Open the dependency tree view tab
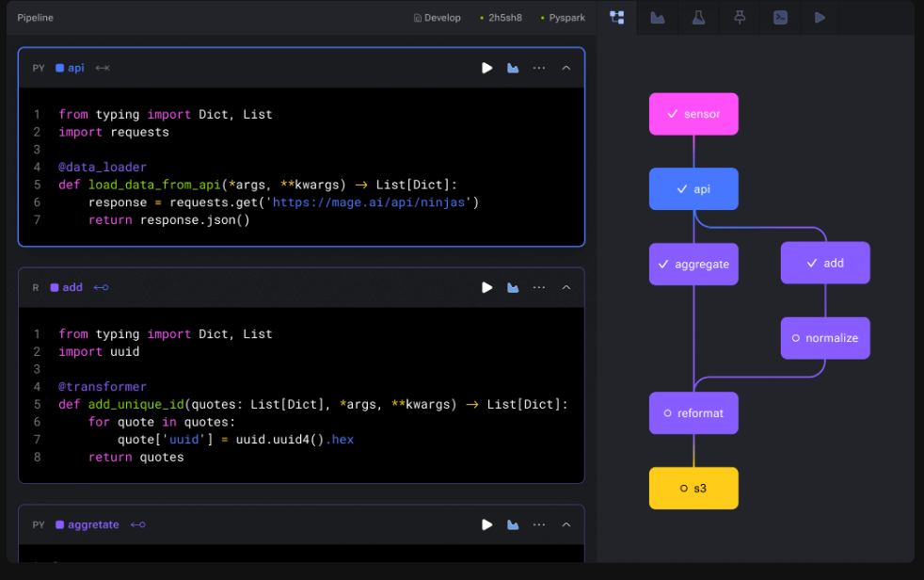The width and height of the screenshot is (924, 580). pyautogui.click(x=617, y=18)
